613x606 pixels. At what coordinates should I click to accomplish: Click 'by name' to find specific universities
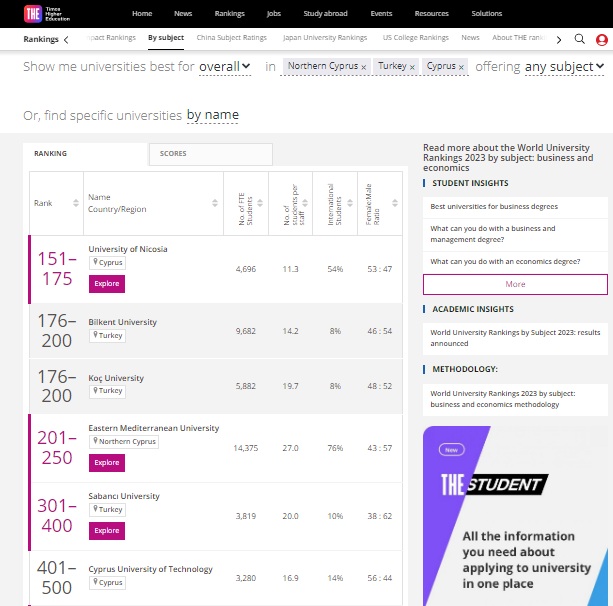(x=213, y=115)
